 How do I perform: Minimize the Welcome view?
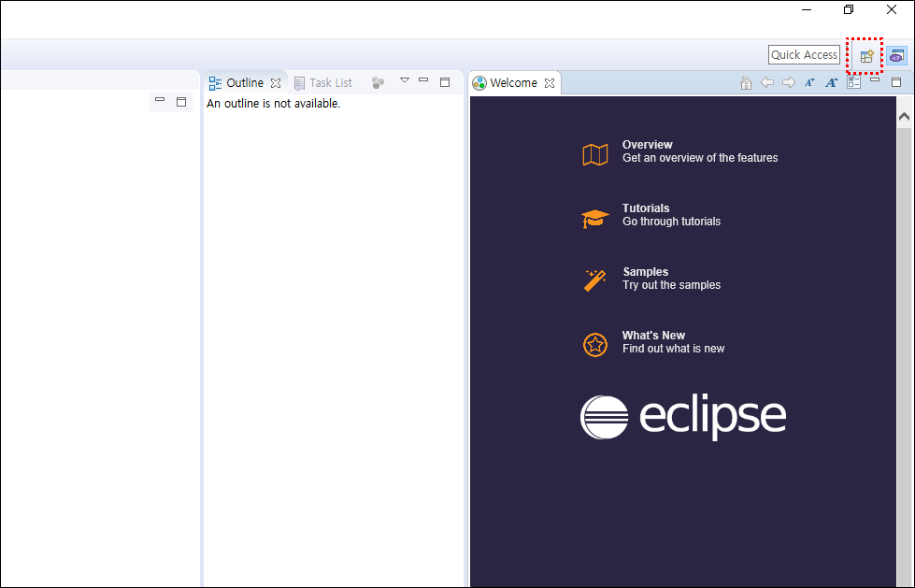tap(875, 80)
